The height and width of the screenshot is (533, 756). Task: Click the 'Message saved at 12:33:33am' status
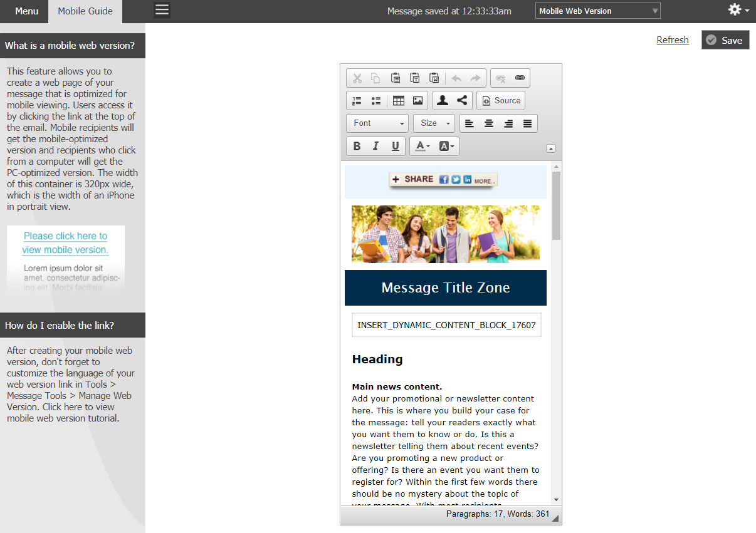(x=449, y=11)
